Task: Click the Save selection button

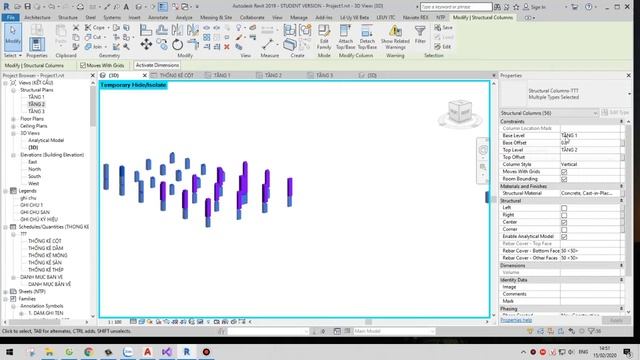Action: (443, 27)
